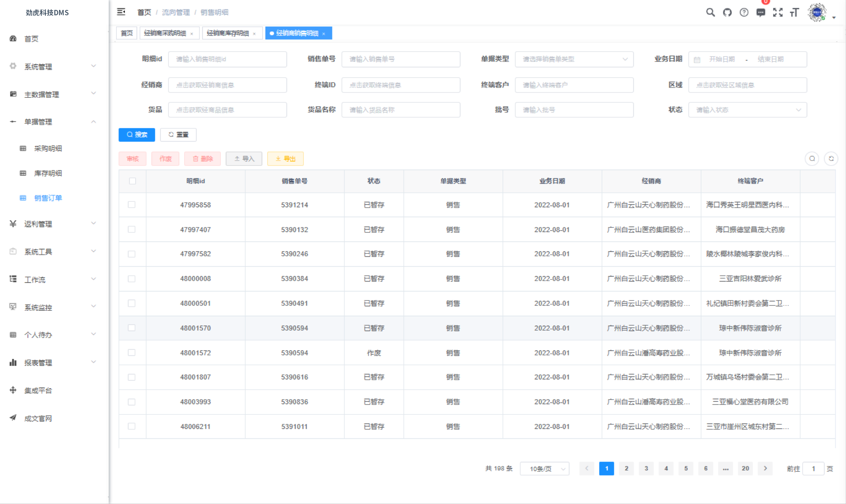Open the help question mark icon

(x=744, y=12)
